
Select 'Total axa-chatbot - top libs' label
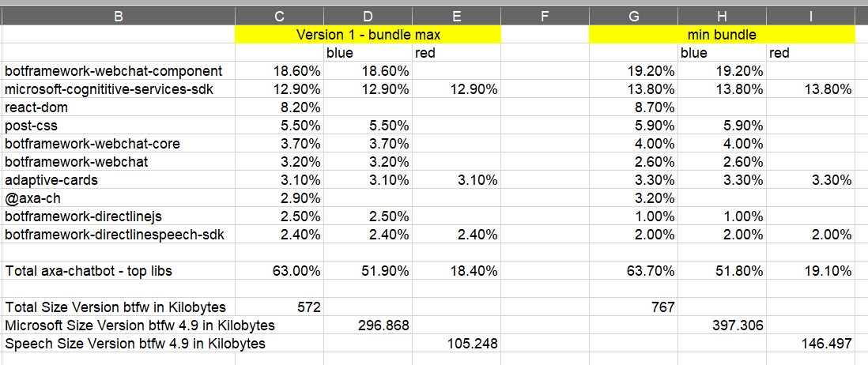coord(89,271)
